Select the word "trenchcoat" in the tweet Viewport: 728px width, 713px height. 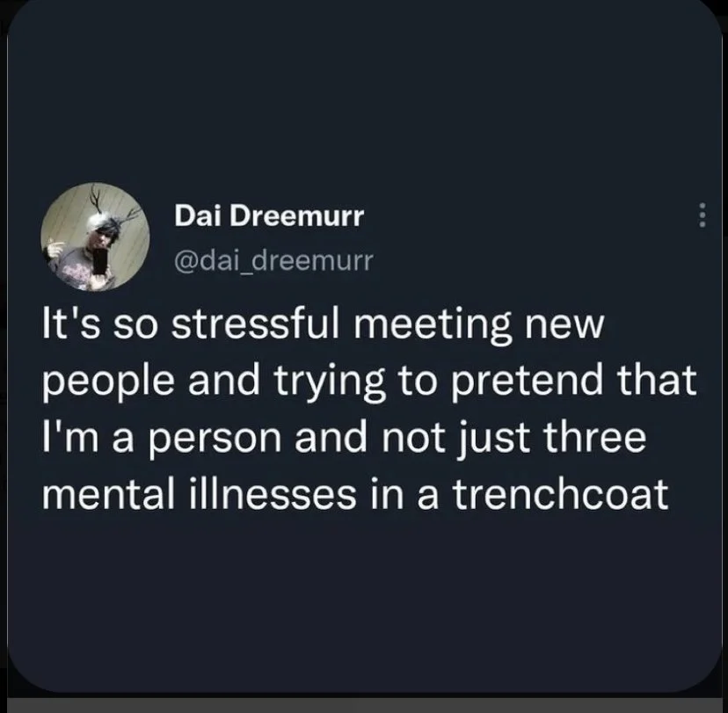click(x=560, y=493)
